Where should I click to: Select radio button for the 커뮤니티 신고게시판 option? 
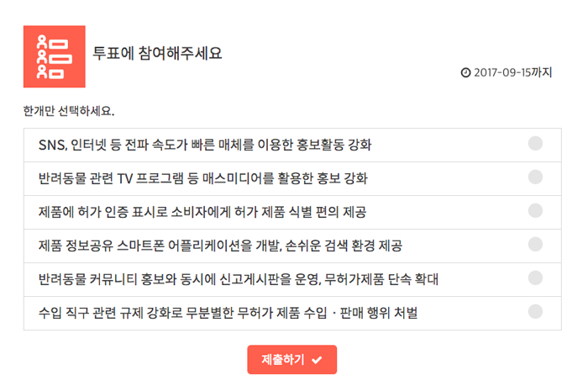(535, 278)
